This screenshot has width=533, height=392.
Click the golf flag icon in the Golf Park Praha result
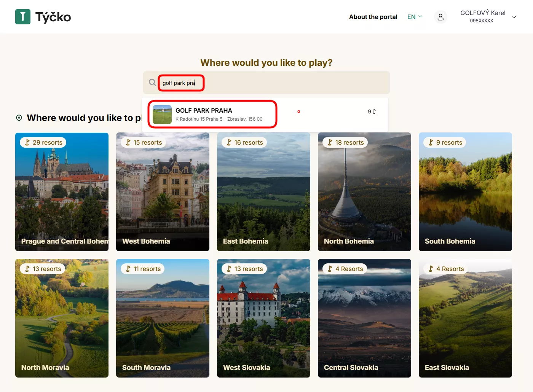(374, 112)
